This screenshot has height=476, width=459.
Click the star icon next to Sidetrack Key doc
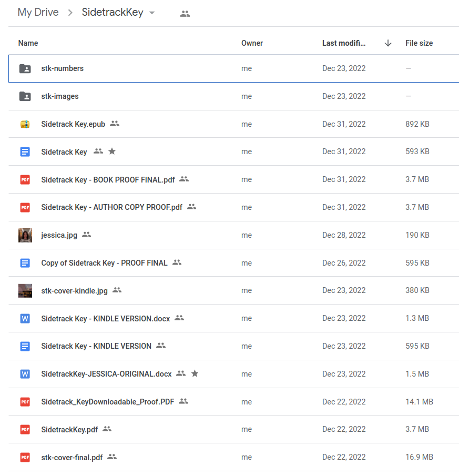[111, 151]
